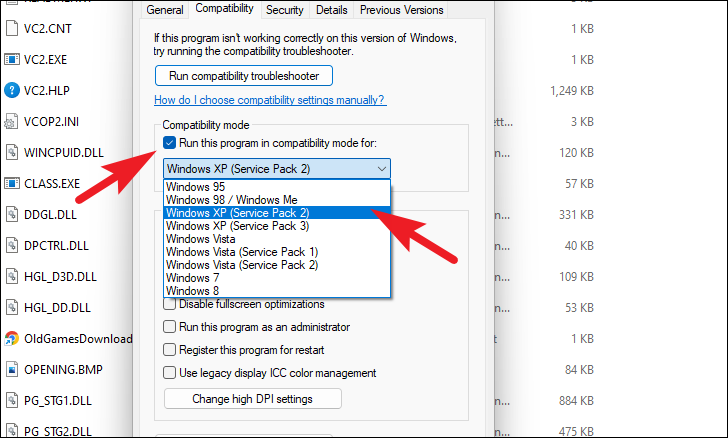Image resolution: width=728 pixels, height=438 pixels.
Task: Click the VC2.HLP help file icon
Action: click(12, 90)
